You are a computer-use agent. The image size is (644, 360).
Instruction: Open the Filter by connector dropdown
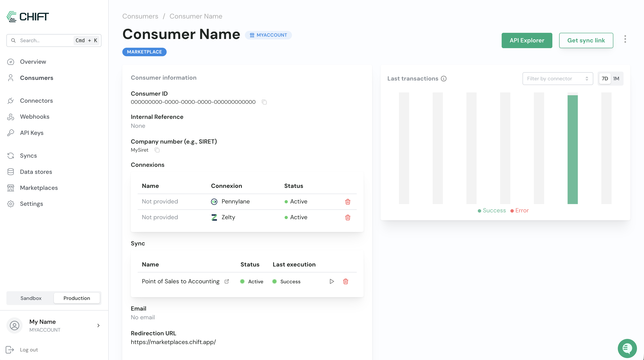[557, 79]
